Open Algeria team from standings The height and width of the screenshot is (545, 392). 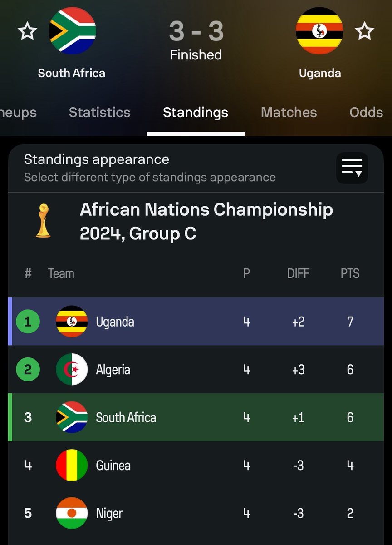coord(113,370)
